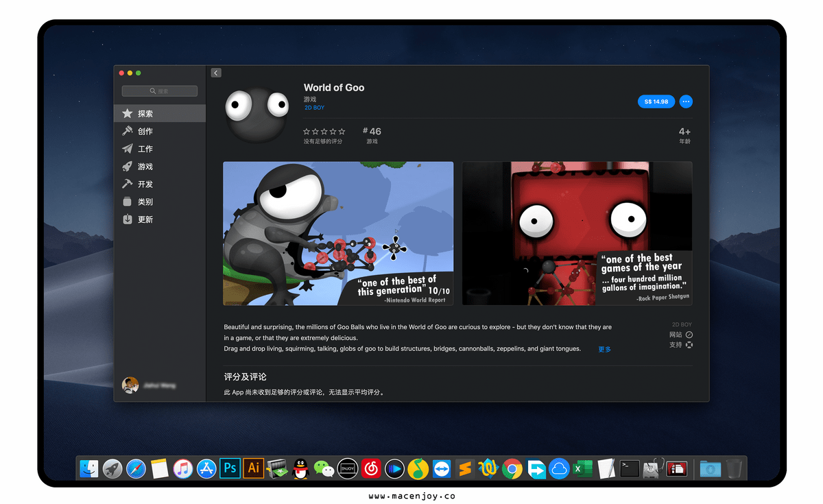Open the 2D BOY developer link
The width and height of the screenshot is (823, 504).
coord(315,108)
